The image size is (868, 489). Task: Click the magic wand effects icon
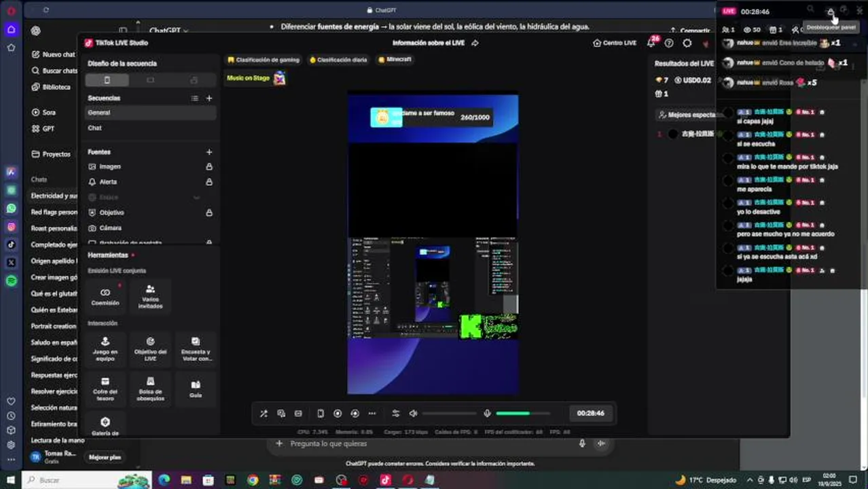[264, 414]
